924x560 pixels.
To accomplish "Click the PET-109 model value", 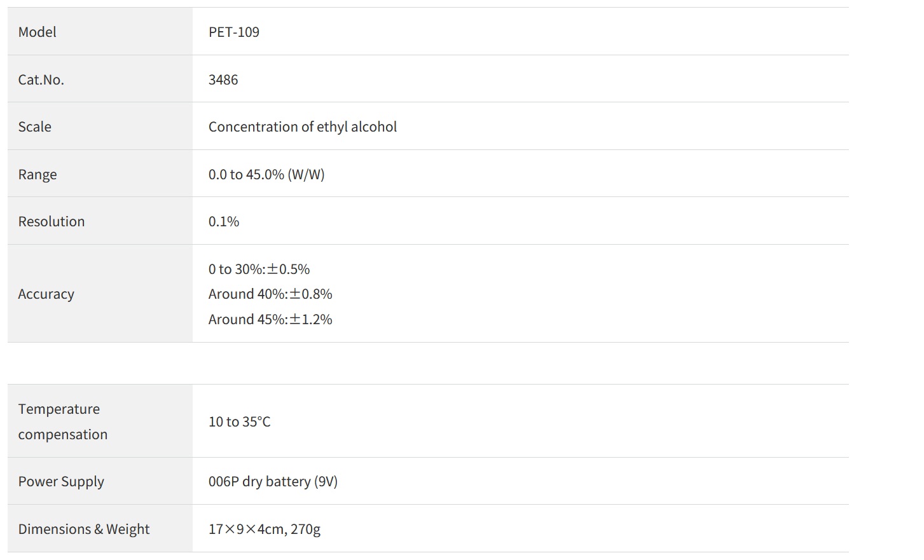I will tap(234, 32).
